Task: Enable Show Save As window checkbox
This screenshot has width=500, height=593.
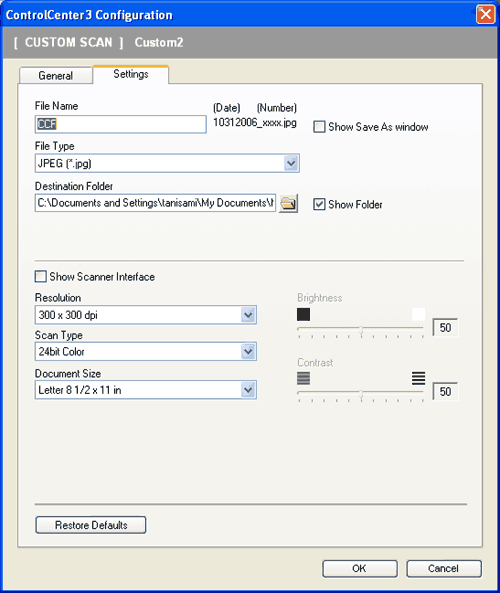Action: click(x=319, y=127)
